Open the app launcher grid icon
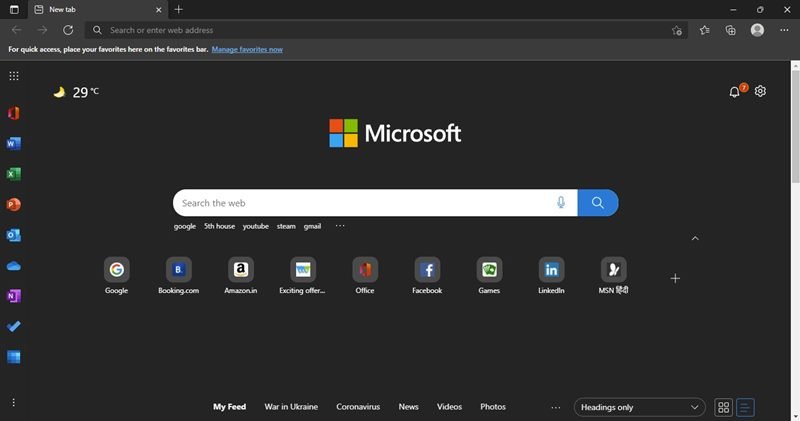This screenshot has width=800, height=421. (14, 76)
